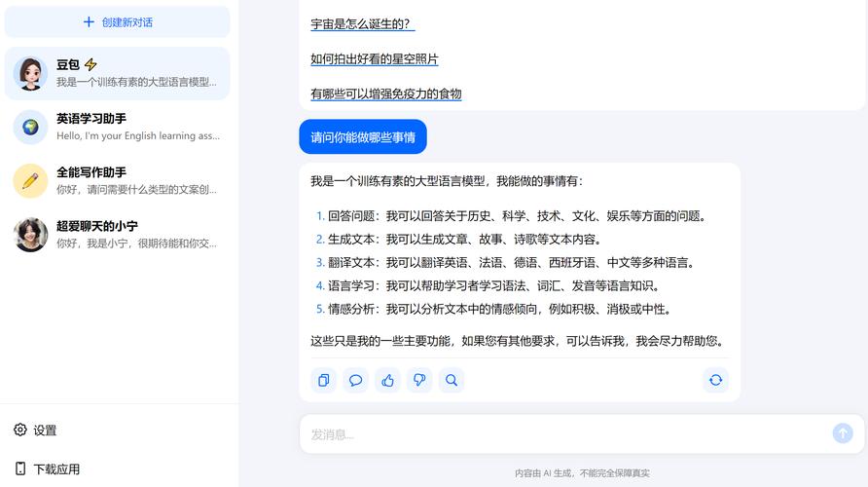Viewport: 868px width, 487px height.
Task: Click the search magnifier icon under the reply
Action: [x=452, y=380]
